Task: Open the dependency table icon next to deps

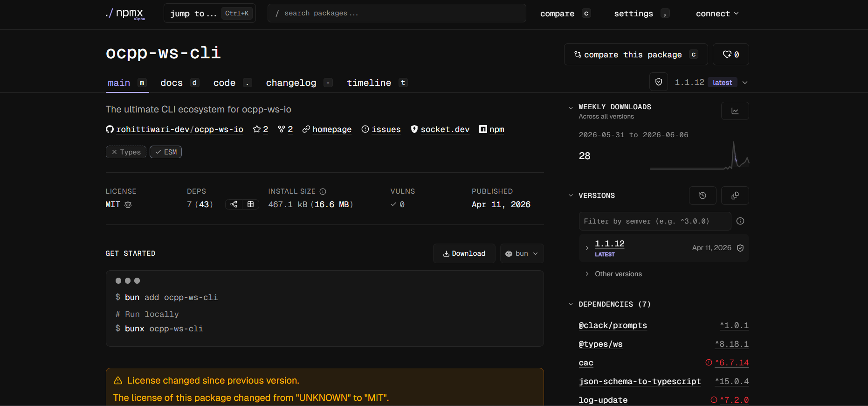Action: 250,204
